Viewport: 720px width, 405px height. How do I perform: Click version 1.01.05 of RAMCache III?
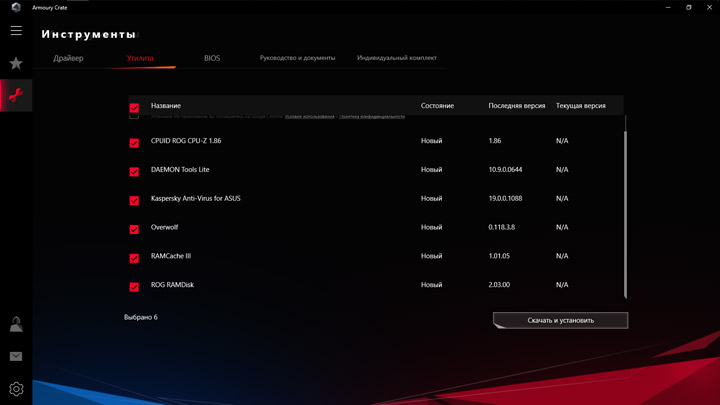point(499,256)
